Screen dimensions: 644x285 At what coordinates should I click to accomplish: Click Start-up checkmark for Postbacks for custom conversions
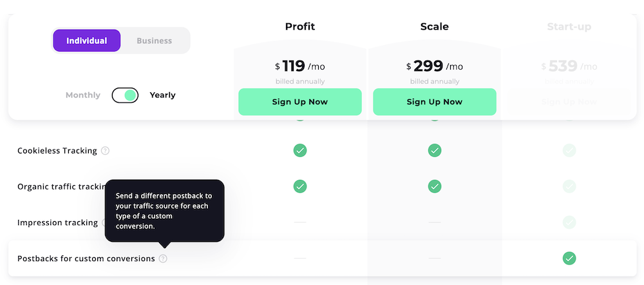click(569, 259)
